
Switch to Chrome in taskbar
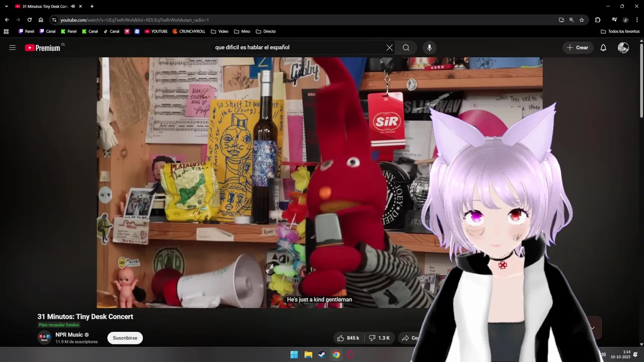[x=336, y=354]
